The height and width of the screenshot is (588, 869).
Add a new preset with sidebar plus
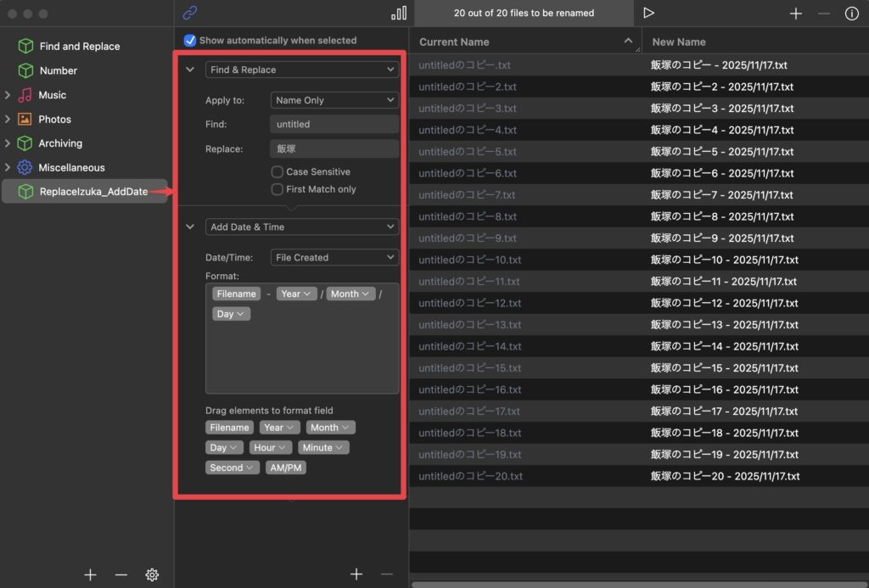90,574
